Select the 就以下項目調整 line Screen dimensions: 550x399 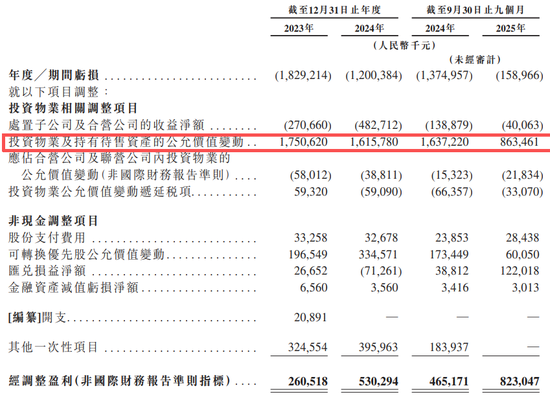pos(59,92)
